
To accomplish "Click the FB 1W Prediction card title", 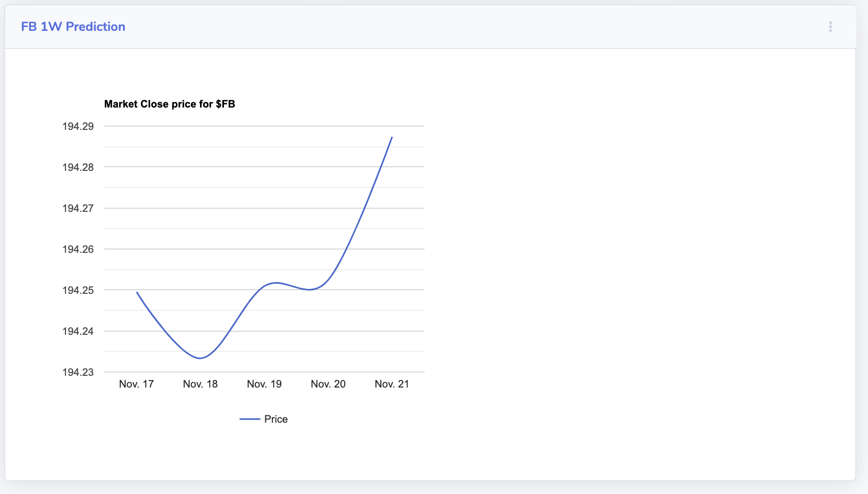I will tap(73, 27).
